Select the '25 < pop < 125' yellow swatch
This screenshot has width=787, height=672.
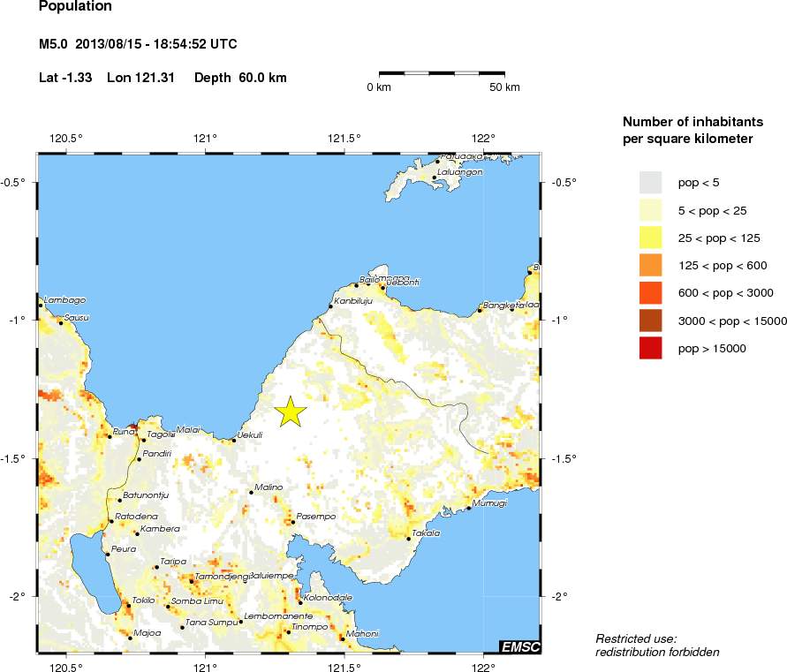coord(650,237)
